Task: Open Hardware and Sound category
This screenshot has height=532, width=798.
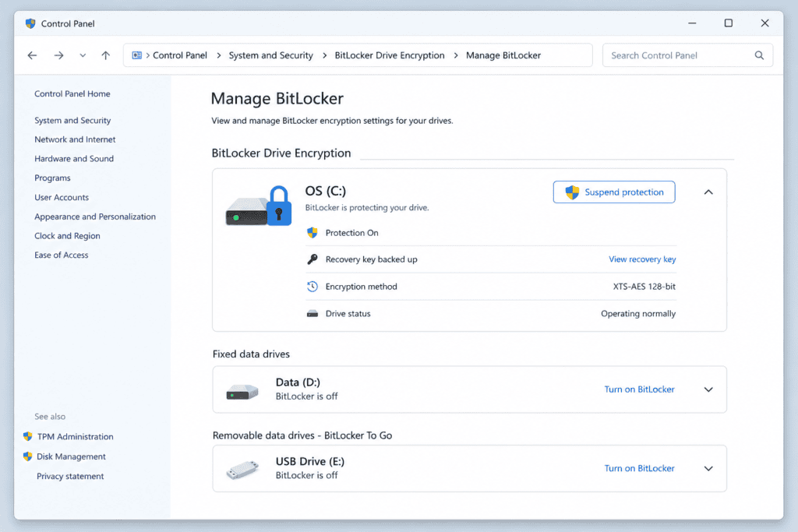Action: (x=74, y=159)
